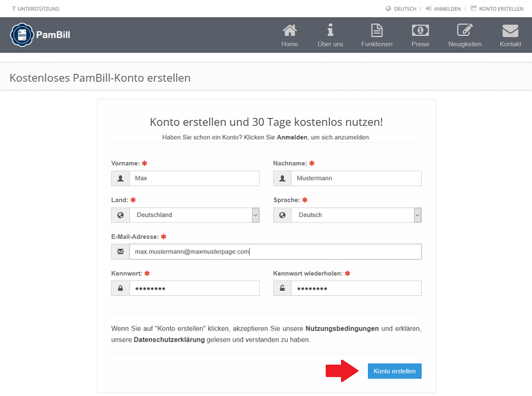Click into the E-Mail-Adresse input field

tap(274, 252)
